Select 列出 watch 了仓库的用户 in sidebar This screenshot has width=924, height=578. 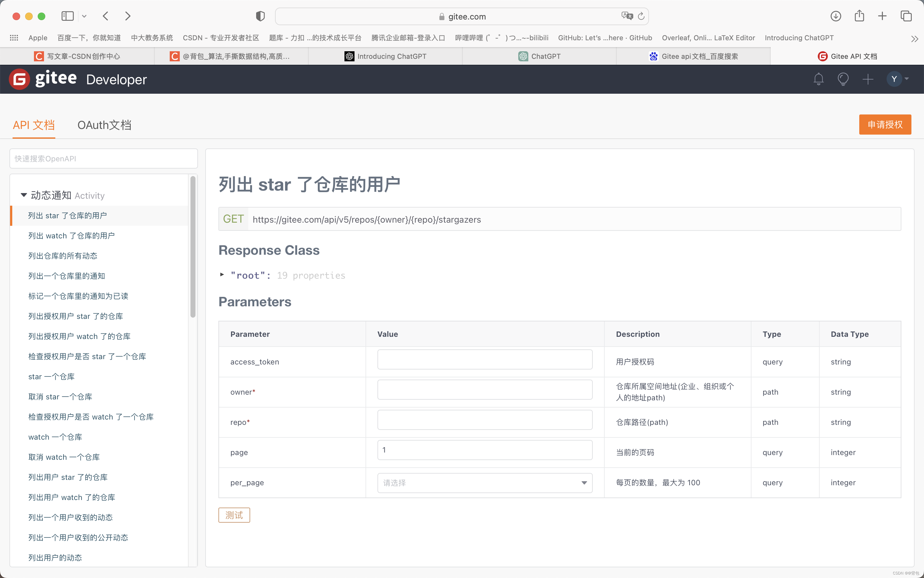click(71, 236)
